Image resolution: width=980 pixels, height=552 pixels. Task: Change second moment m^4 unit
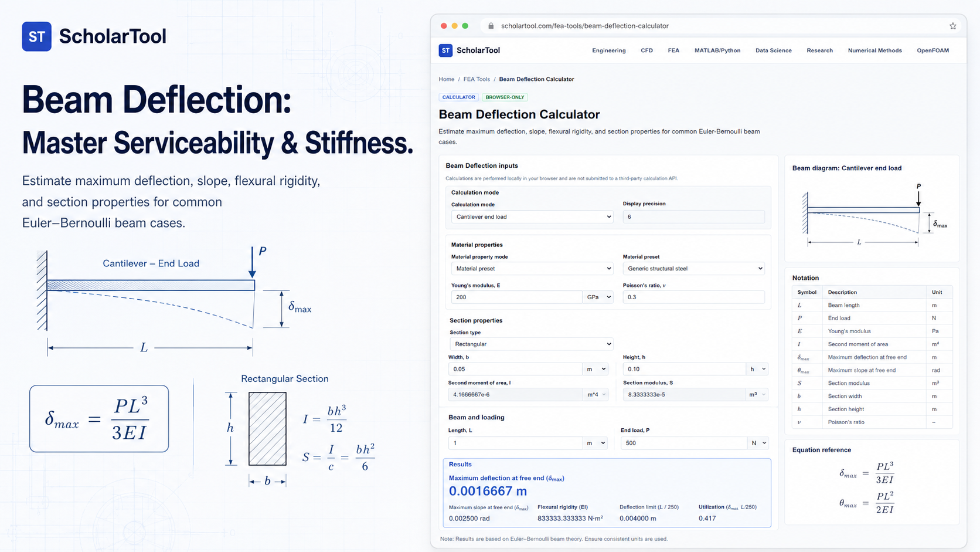pyautogui.click(x=596, y=395)
